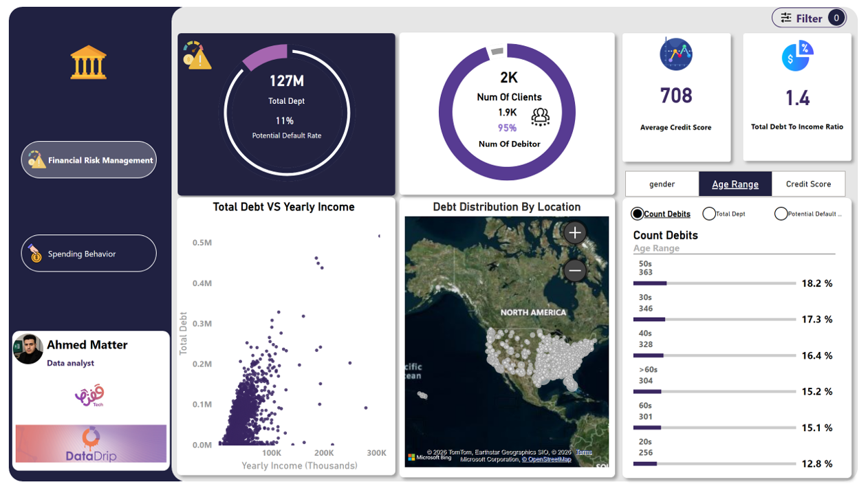
Task: Click the 12.8 % value
Action: 817,463
